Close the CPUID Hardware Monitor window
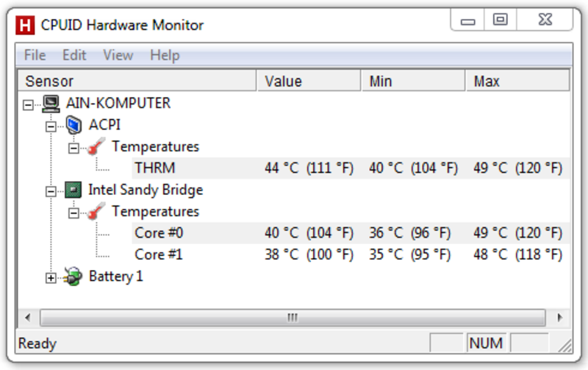The width and height of the screenshot is (588, 370). pyautogui.click(x=545, y=20)
